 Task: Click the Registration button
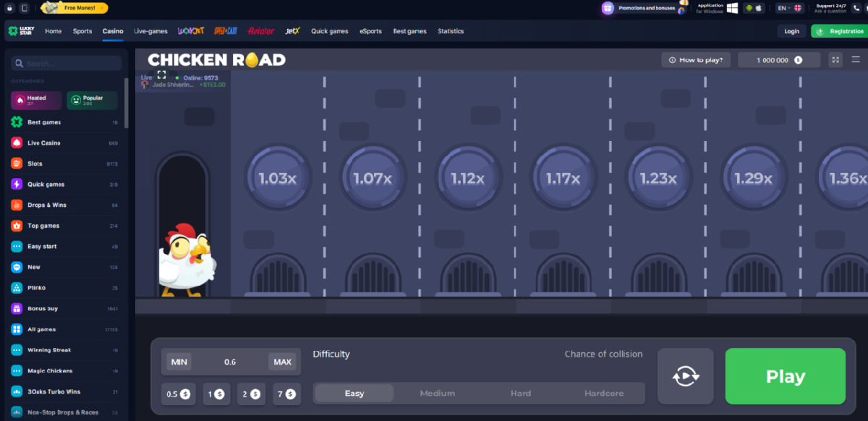click(x=839, y=31)
